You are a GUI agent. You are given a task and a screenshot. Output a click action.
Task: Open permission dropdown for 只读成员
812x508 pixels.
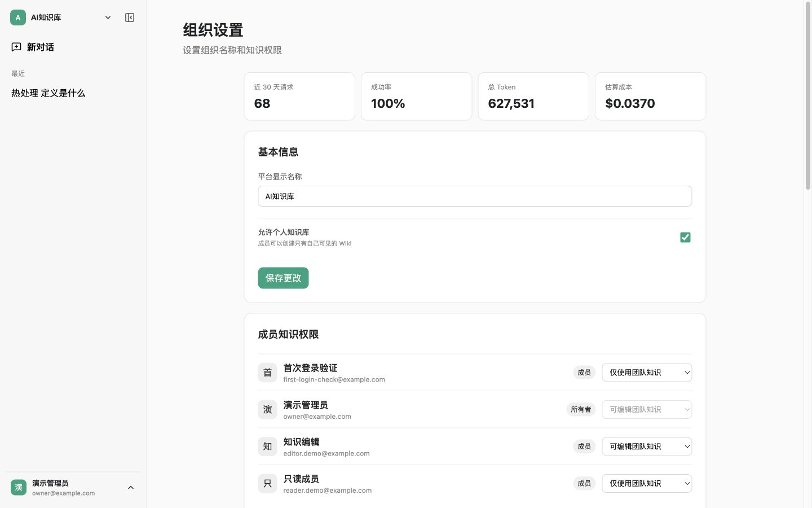pos(647,483)
